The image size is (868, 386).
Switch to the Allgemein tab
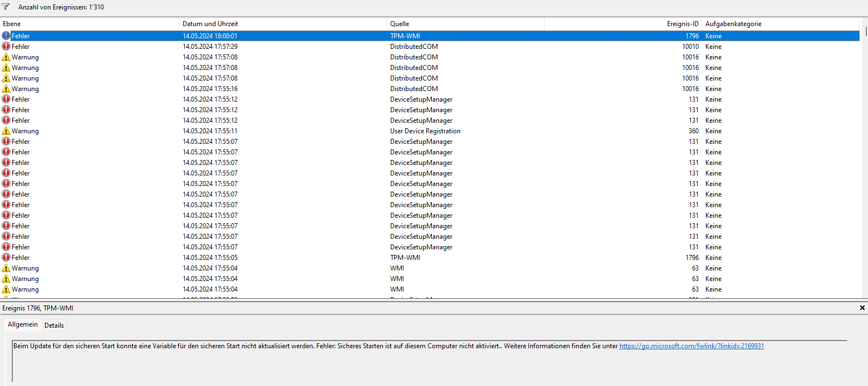(x=23, y=324)
